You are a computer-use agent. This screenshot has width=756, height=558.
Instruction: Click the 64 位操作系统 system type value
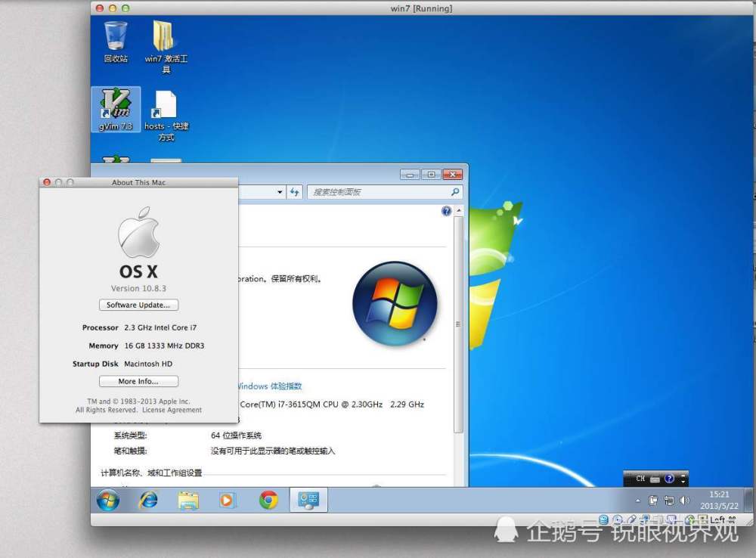tap(236, 436)
